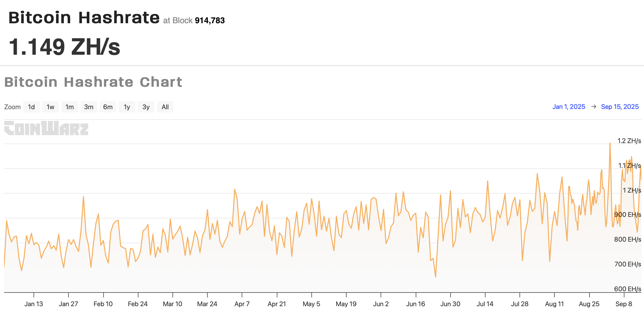Click the highest hashrate peak near 1.2 ZH/s
This screenshot has height=316, width=644.
click(x=610, y=143)
